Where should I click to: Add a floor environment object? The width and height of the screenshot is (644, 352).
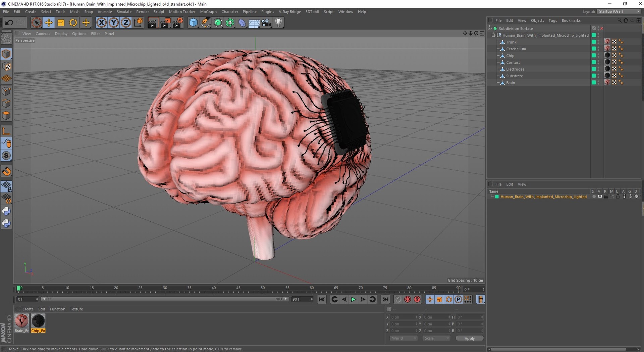[254, 23]
